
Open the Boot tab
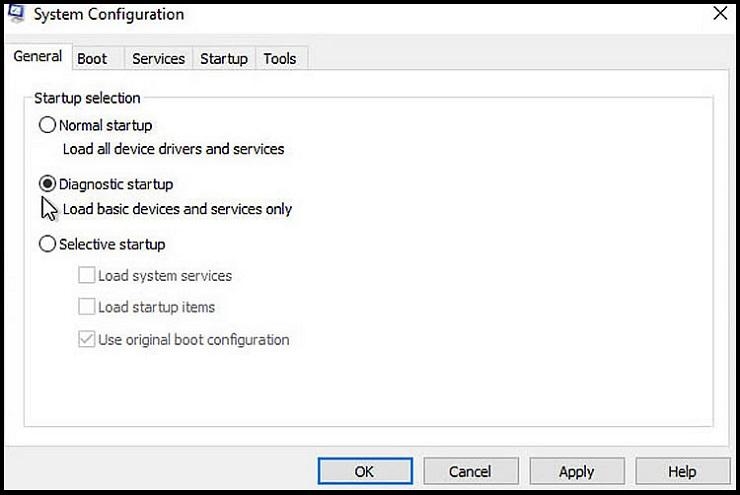click(x=92, y=59)
